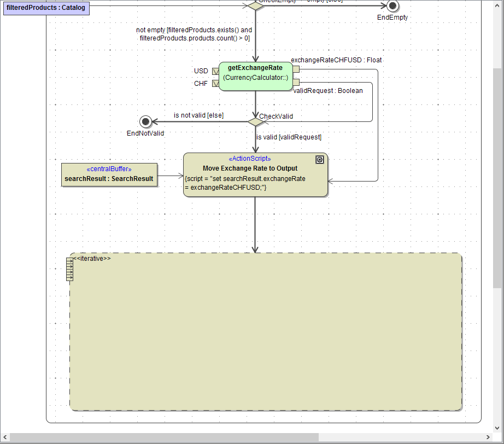Screen dimensions: 504x444
Task: Select the exchangeRateCHFUSD output pin
Action: click(x=296, y=69)
